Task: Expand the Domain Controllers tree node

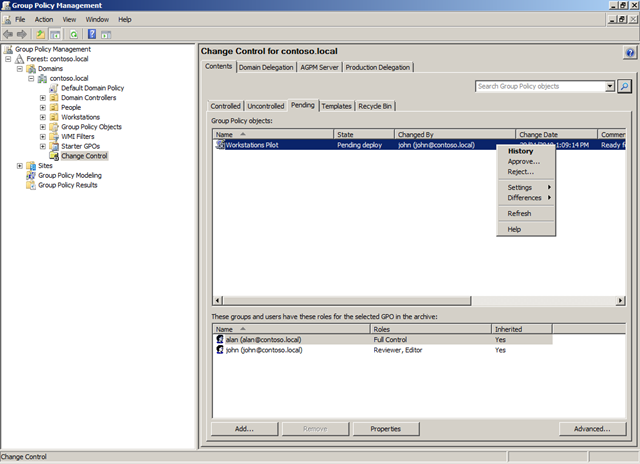Action: pyautogui.click(x=42, y=98)
